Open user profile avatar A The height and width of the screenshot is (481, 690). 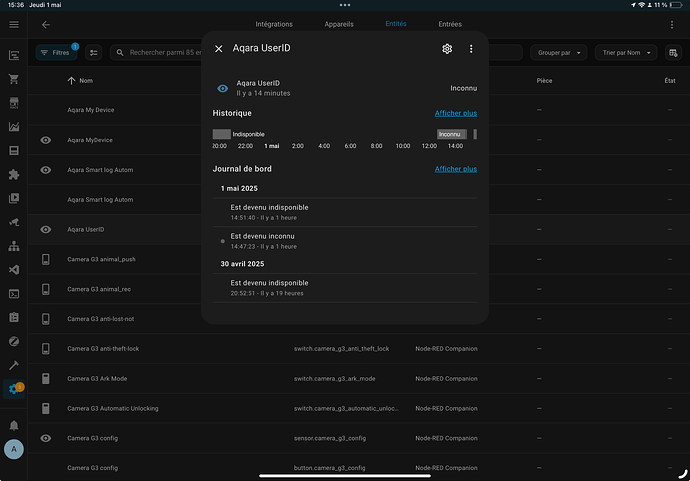[x=14, y=449]
